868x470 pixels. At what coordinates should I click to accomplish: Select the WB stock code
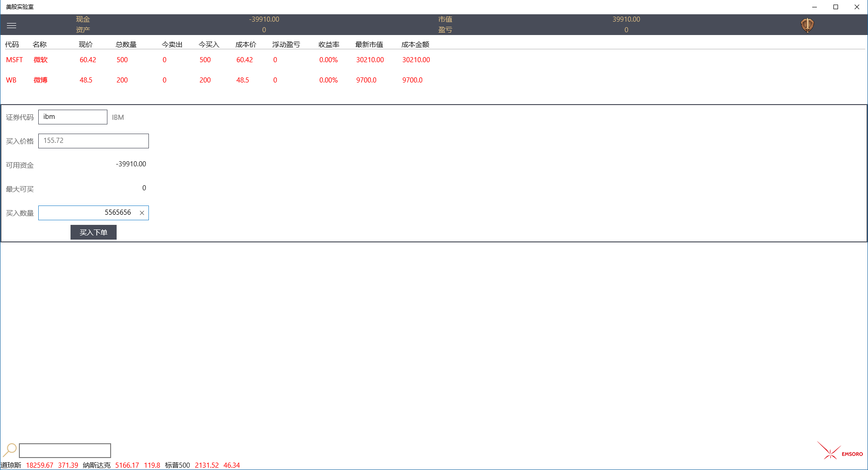pyautogui.click(x=11, y=80)
